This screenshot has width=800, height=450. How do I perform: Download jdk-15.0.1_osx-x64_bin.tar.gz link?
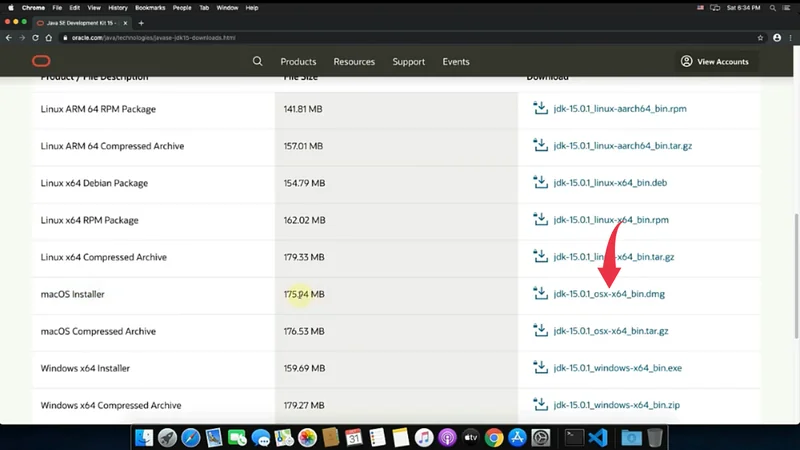[610, 331]
